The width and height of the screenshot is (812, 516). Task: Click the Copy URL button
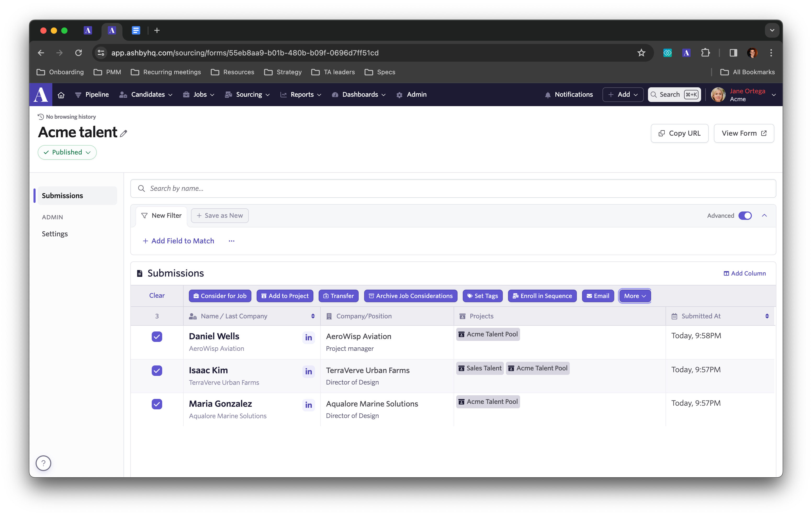coord(679,134)
